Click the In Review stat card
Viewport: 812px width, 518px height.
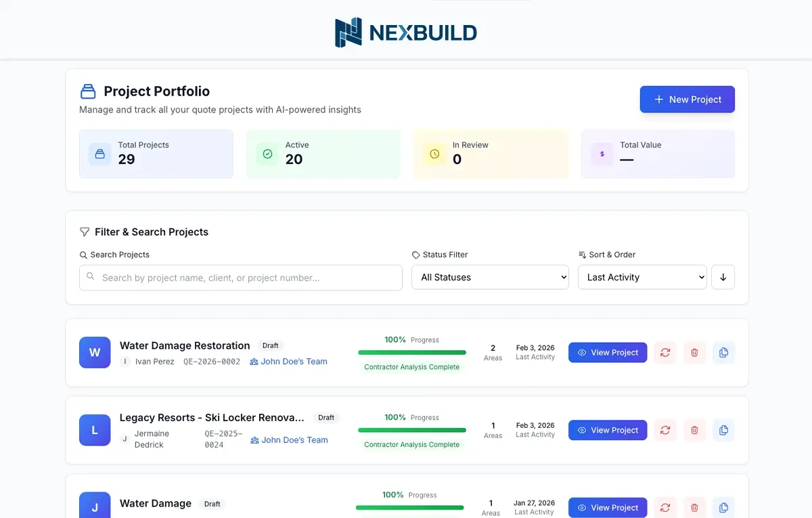coord(490,154)
